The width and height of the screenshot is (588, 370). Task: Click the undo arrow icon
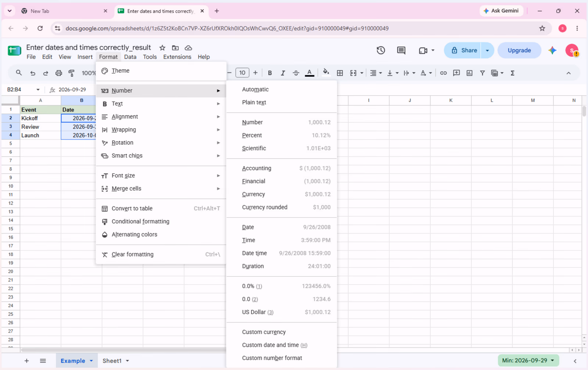tap(33, 73)
